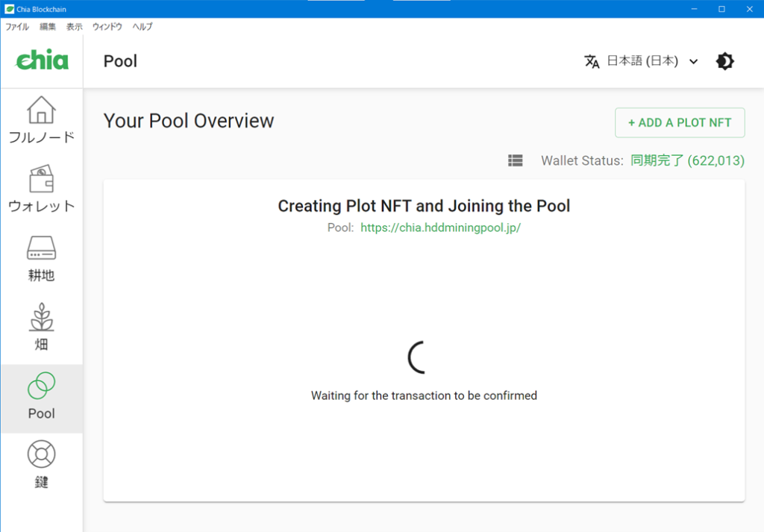The height and width of the screenshot is (532, 764).
Task: Click Waiting for the transaction text
Action: tap(424, 395)
